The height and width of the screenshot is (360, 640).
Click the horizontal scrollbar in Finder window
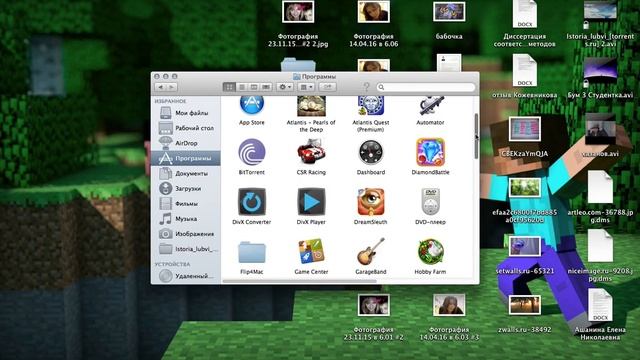pyautogui.click(x=299, y=281)
